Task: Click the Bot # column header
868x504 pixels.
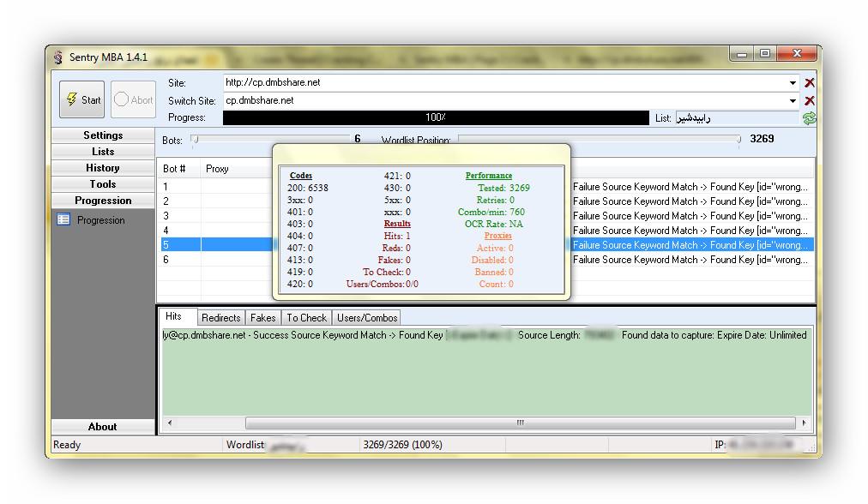Action: [179, 169]
